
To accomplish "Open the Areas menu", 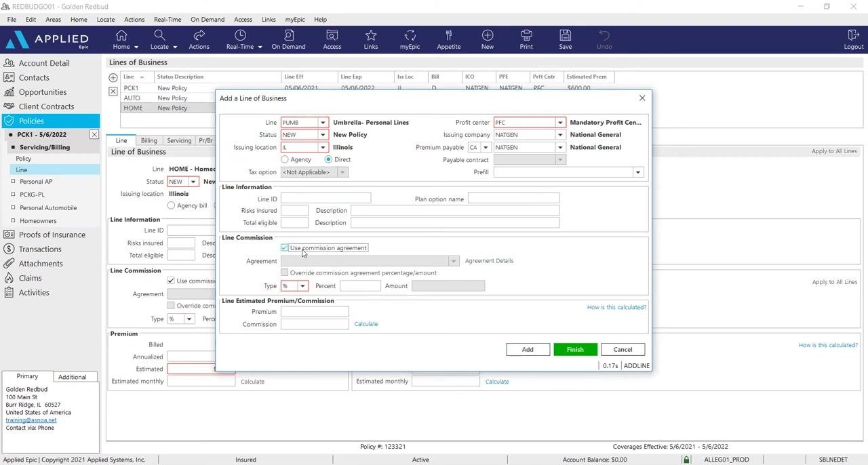I will click(x=53, y=20).
